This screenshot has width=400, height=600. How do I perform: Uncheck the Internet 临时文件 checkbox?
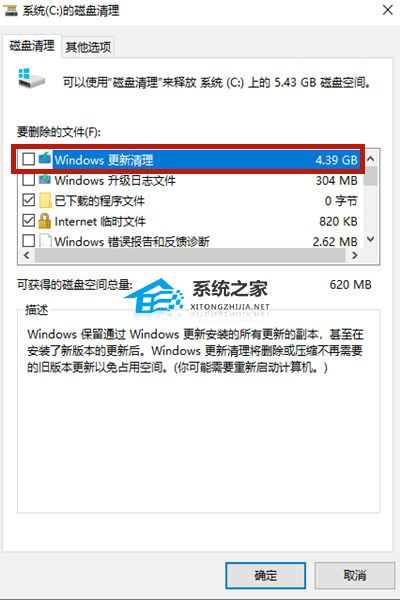tap(29, 220)
